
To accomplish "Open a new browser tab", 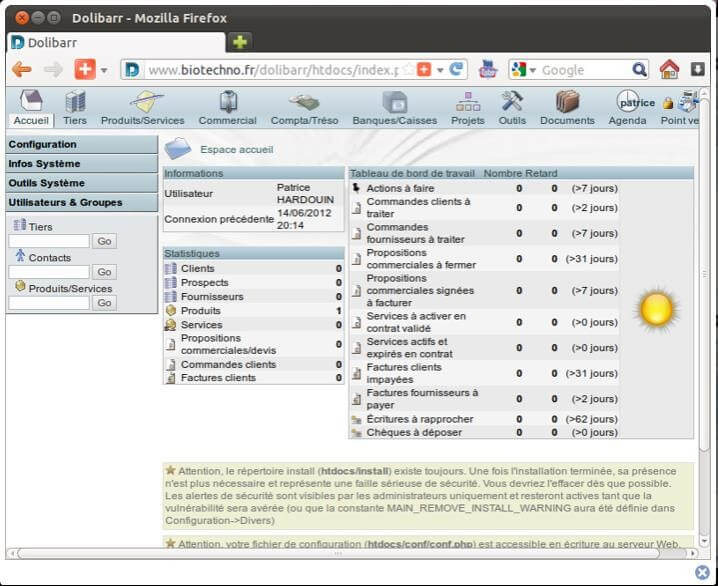I will coord(240,42).
